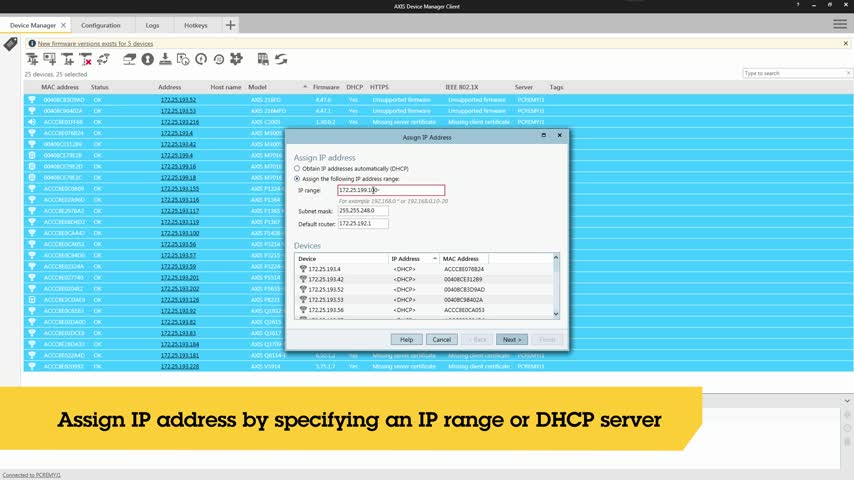Click the Default router field
The image size is (854, 480).
click(363, 224)
